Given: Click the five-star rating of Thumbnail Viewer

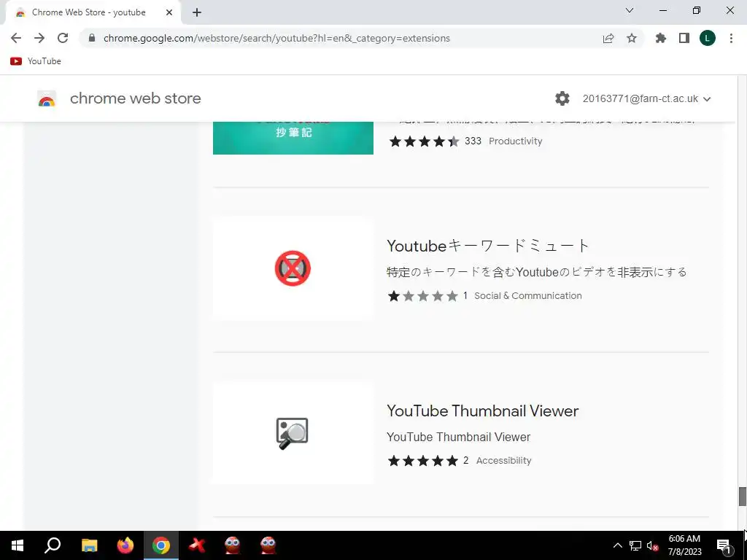Looking at the screenshot, I should pos(422,461).
